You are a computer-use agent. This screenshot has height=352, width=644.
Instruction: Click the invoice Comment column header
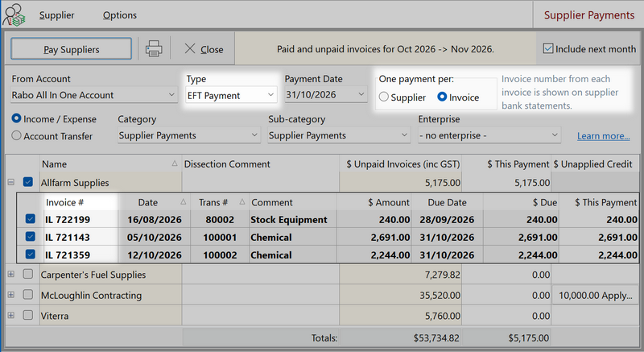[x=292, y=202]
